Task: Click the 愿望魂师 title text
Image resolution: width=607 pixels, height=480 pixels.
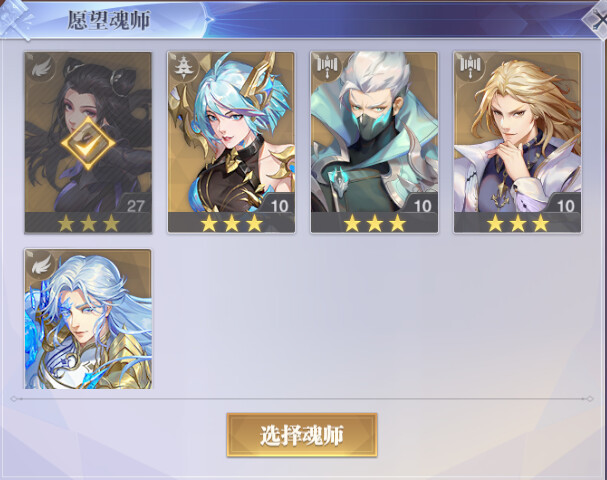Action: [108, 20]
